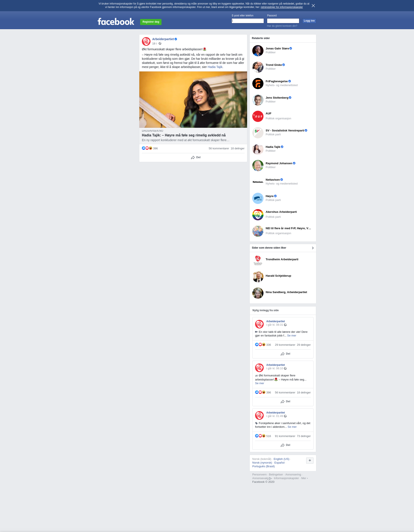
Task: Click Del on the 01:49 post
Action: pos(285,445)
